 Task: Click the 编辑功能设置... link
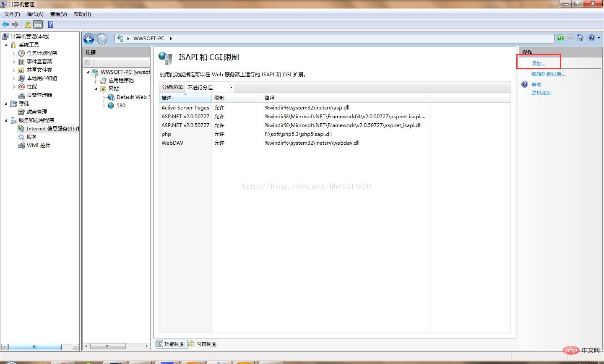pos(548,74)
